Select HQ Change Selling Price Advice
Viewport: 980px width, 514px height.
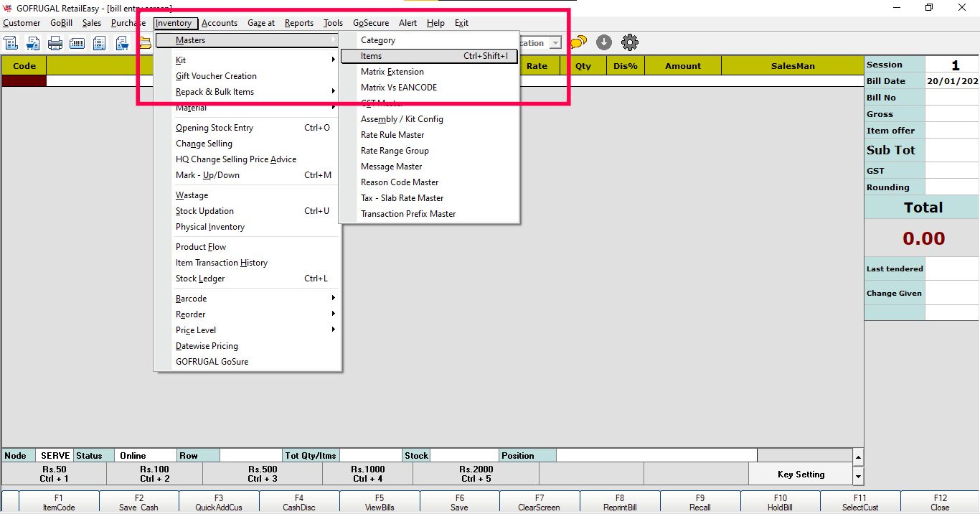(x=248, y=159)
